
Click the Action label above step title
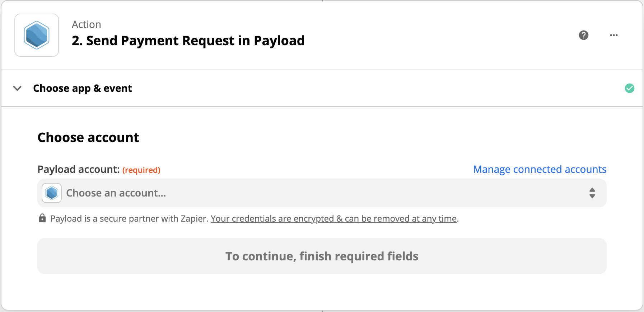(87, 24)
